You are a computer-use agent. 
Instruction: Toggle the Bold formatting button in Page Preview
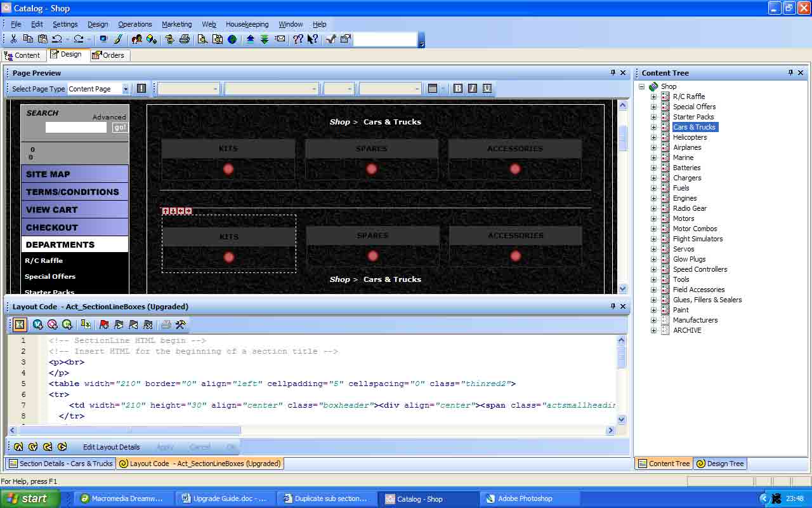458,88
